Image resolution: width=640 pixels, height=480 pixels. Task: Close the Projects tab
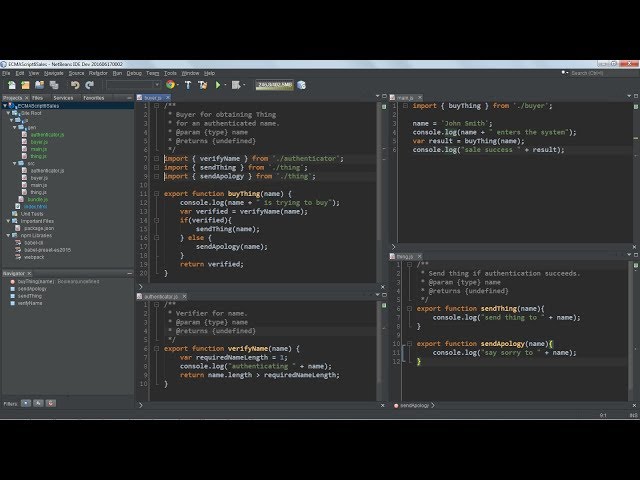[x=27, y=98]
